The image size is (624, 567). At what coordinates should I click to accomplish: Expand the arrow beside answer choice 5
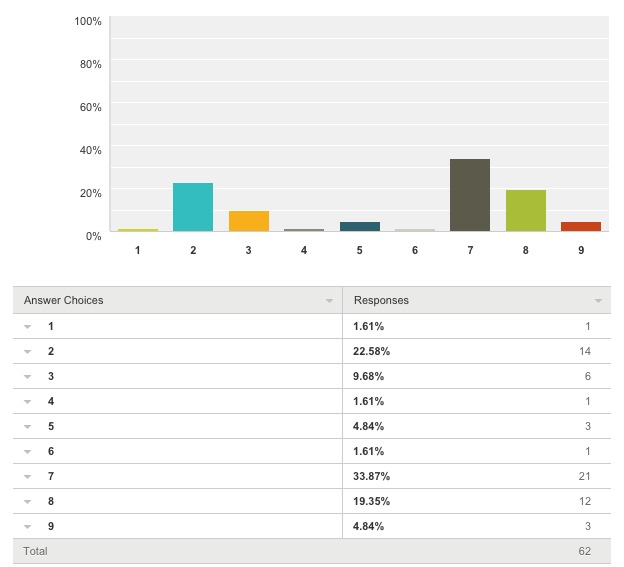coord(27,427)
